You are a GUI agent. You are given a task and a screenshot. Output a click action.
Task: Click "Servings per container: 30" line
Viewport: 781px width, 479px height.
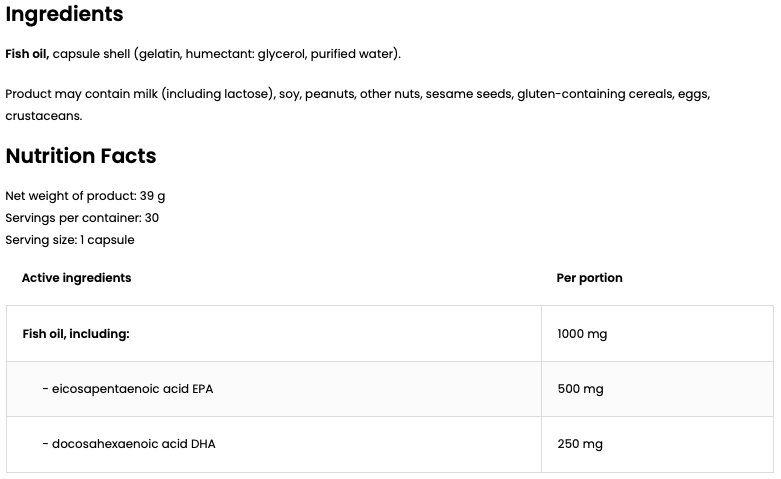82,218
